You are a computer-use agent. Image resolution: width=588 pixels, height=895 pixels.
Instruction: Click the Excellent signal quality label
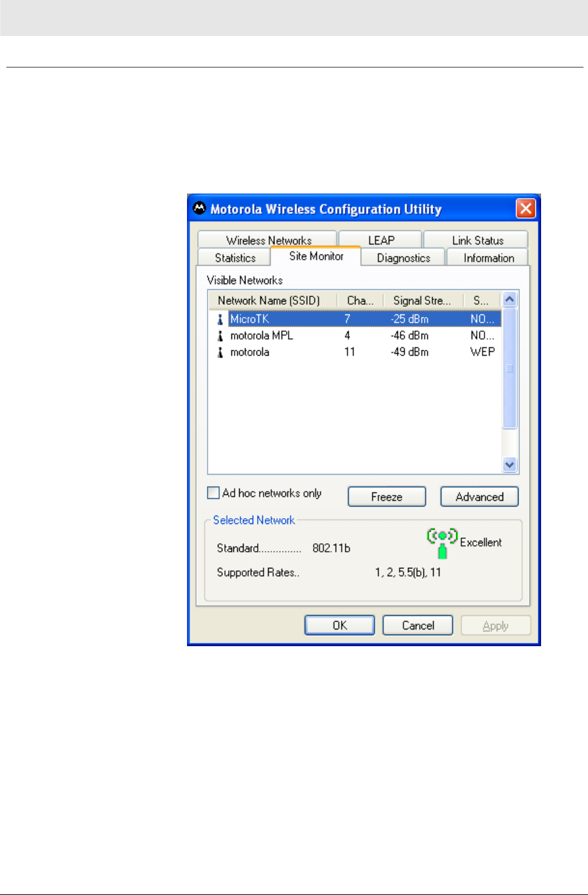tap(481, 543)
